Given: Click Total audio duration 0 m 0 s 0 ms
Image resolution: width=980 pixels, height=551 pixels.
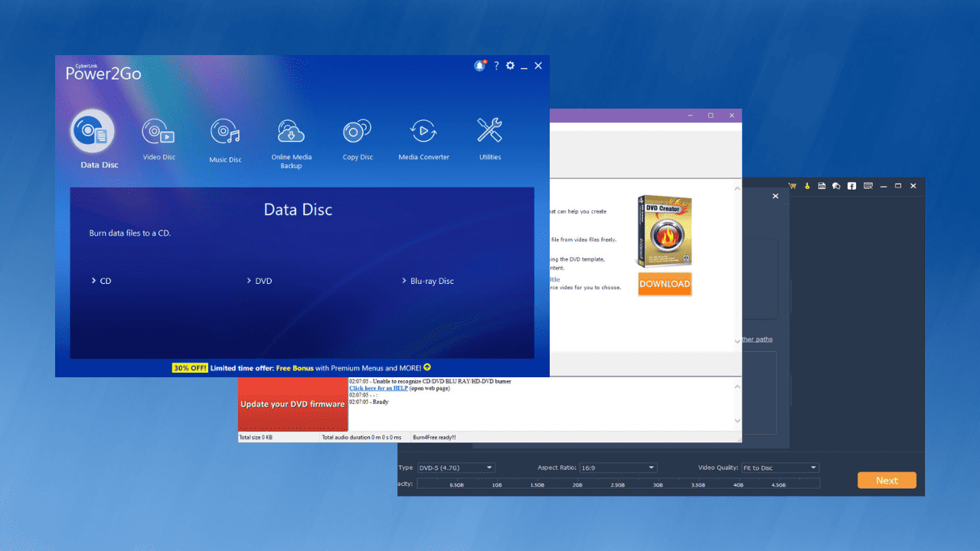Looking at the screenshot, I should [x=361, y=437].
